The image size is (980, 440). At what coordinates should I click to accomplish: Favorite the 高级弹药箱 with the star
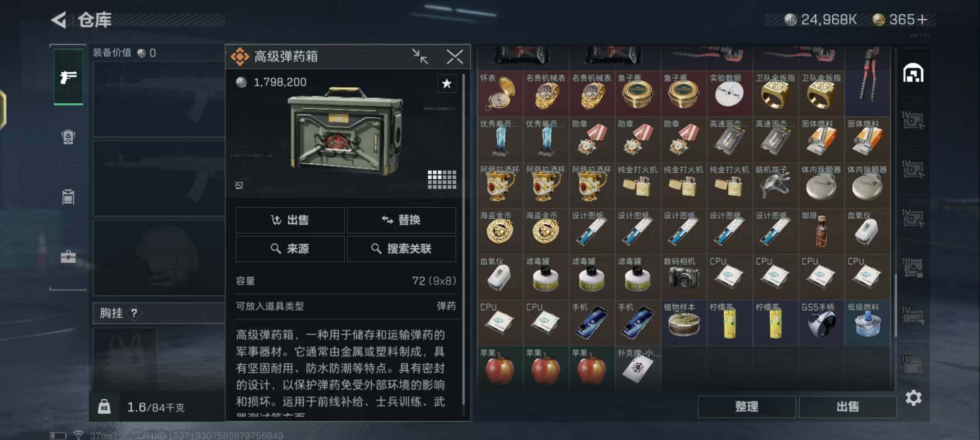coord(446,84)
